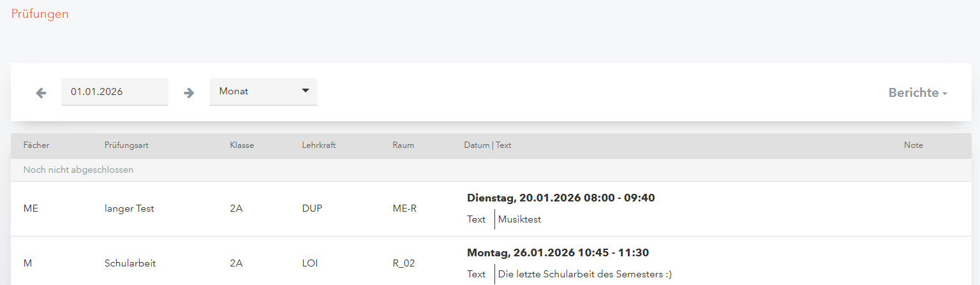Go to next month with right arrow
Screen dimensions: 980x285
tap(189, 92)
